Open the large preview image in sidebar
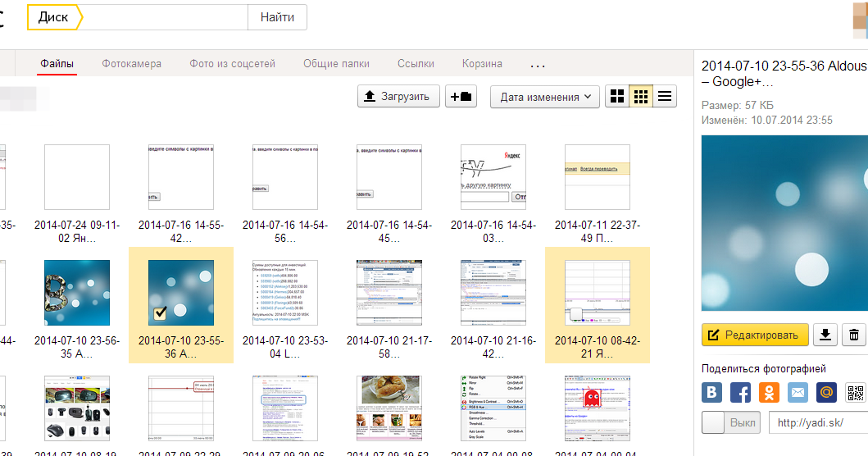 tap(784, 223)
